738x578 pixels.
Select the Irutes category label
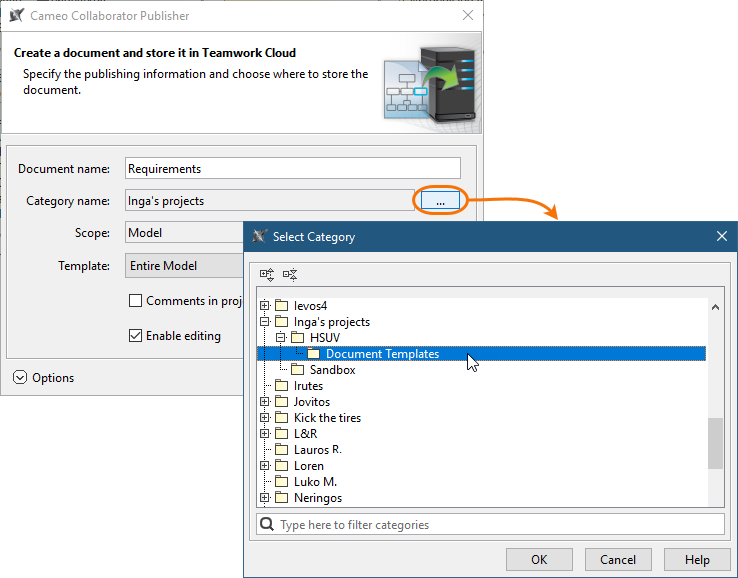pyautogui.click(x=308, y=386)
